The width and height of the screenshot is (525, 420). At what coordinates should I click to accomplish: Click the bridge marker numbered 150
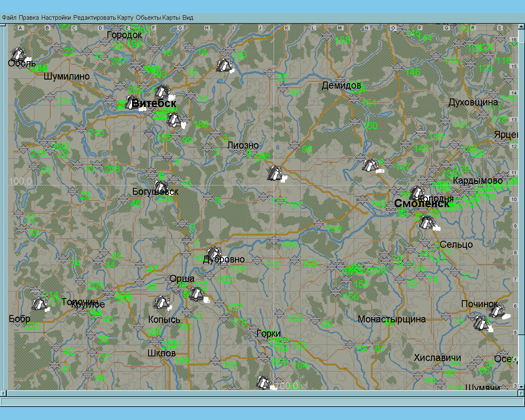[x=355, y=122]
